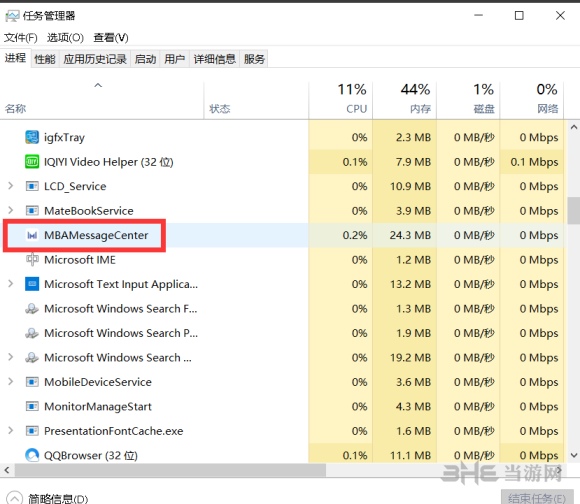This screenshot has width=580, height=504.
Task: Click the Microsoft Text Input Application icon
Action: click(x=32, y=284)
